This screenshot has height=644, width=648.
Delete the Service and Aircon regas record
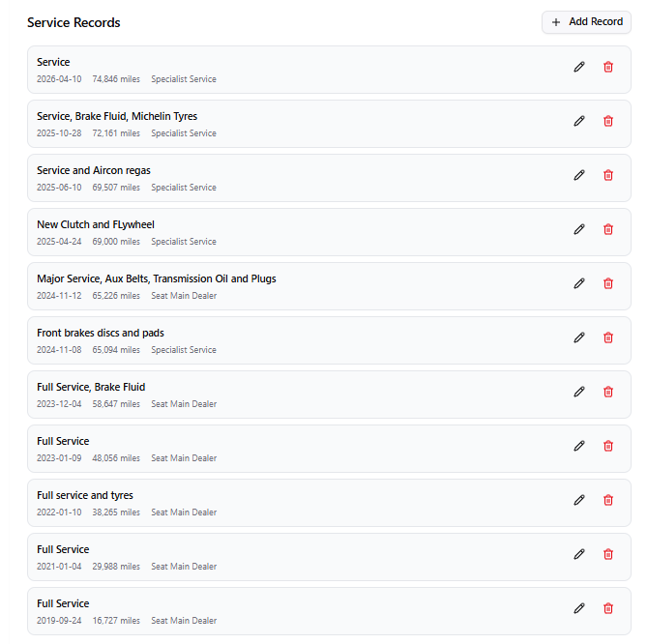[x=608, y=175]
